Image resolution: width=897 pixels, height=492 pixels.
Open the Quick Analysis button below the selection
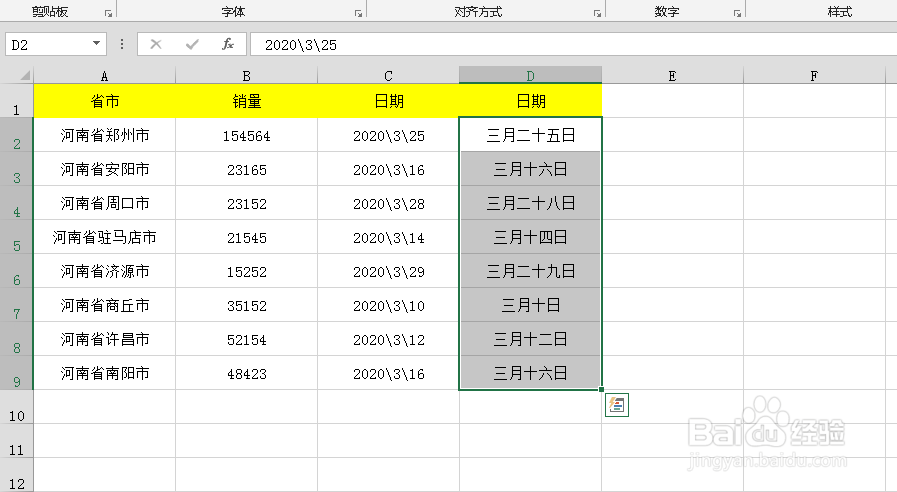pos(617,405)
